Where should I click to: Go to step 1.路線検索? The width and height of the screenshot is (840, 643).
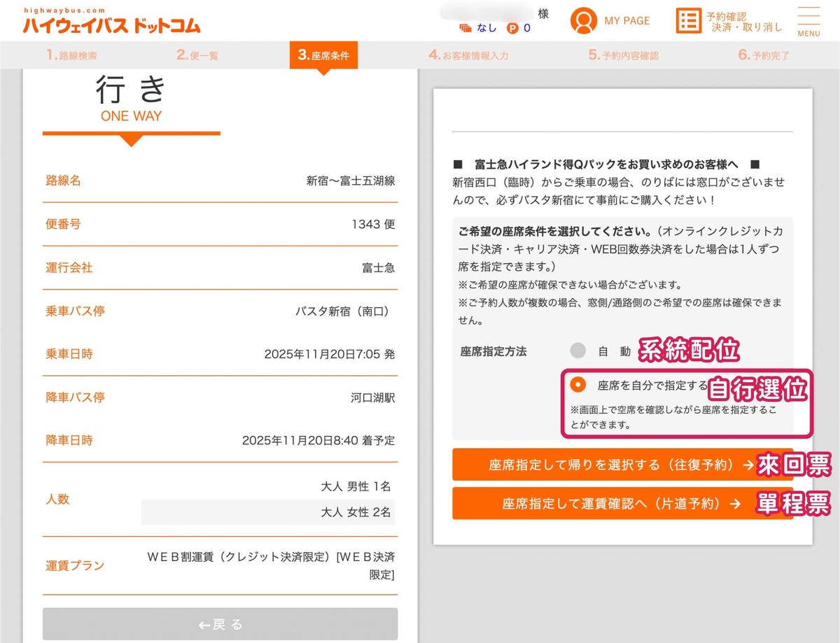pos(71,55)
